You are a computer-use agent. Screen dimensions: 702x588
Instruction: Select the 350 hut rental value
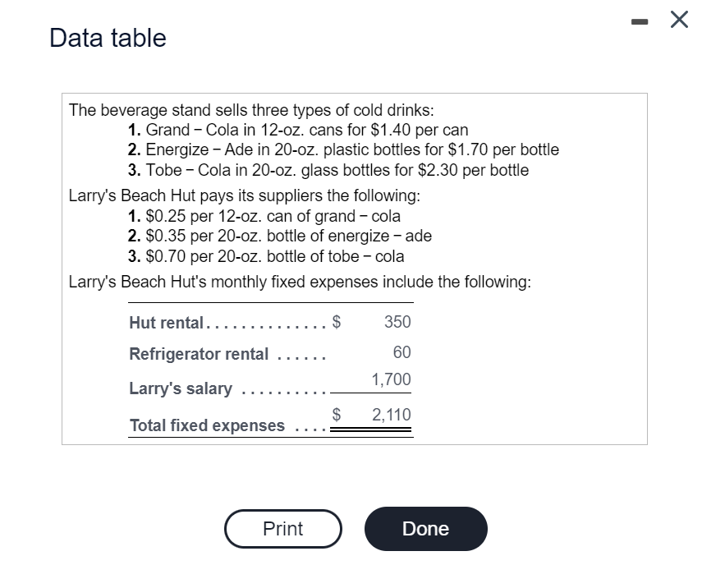[x=397, y=322]
